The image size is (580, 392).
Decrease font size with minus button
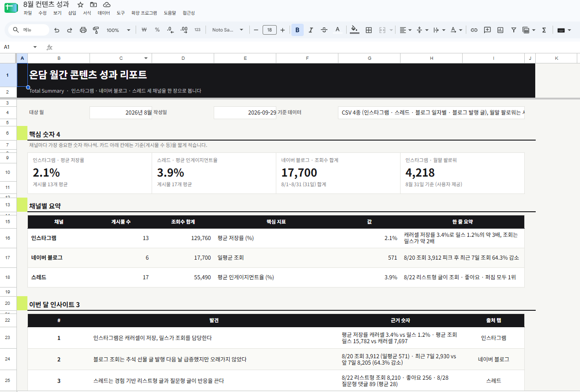(x=256, y=30)
